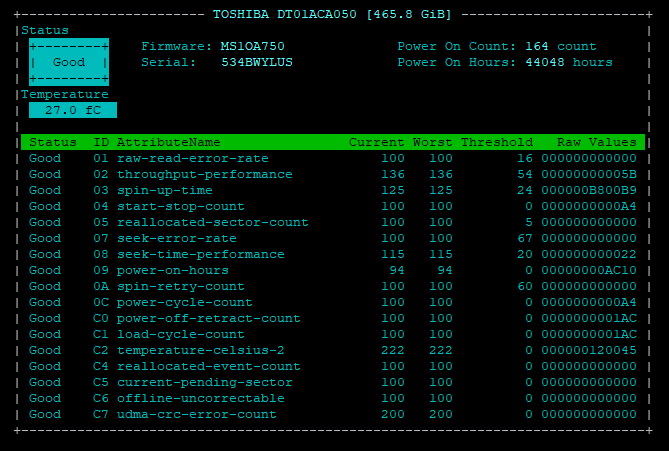This screenshot has height=451, width=669.
Task: Click the ID C0 cell
Action: coord(101,318)
